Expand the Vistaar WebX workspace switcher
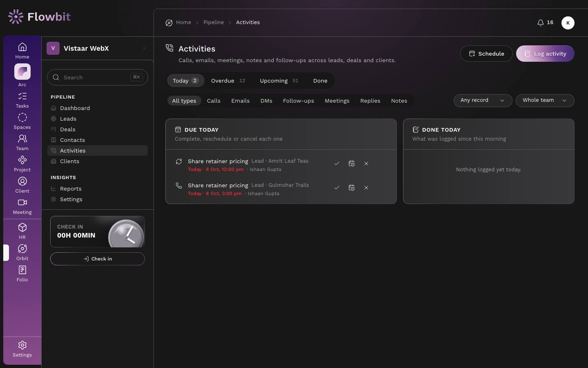Screen dimensions: 588x368 click(x=98, y=48)
